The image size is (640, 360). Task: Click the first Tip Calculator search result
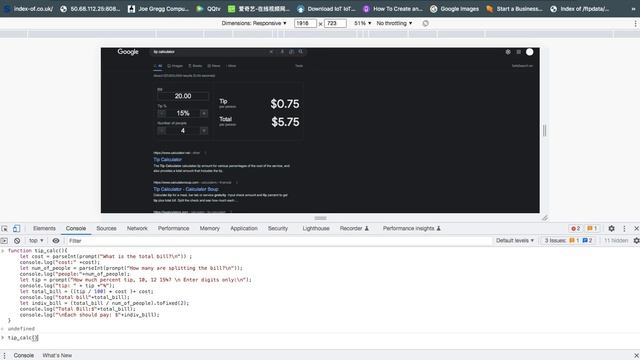(167, 160)
